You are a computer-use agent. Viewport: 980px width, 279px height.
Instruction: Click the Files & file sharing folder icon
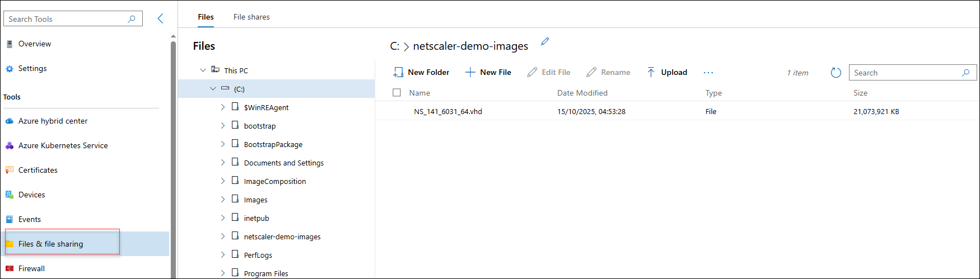10,244
